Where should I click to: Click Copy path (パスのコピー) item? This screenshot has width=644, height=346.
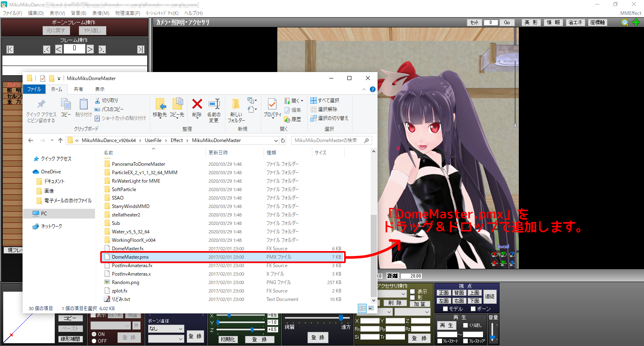pyautogui.click(x=109, y=109)
